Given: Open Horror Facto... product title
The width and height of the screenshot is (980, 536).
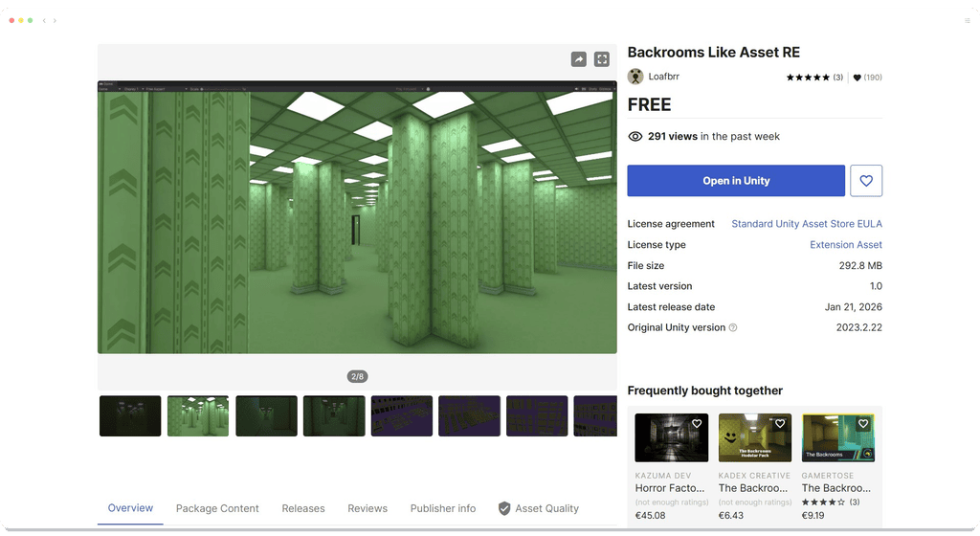Looking at the screenshot, I should pos(669,488).
